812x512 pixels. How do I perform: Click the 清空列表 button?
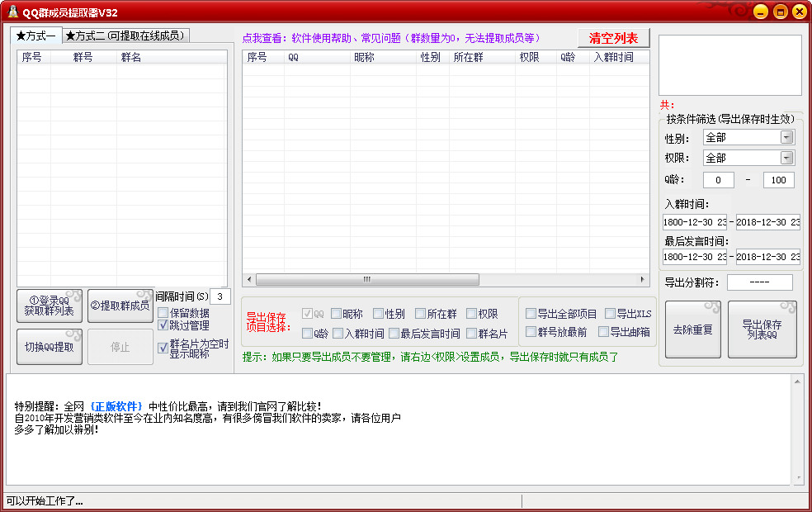614,38
